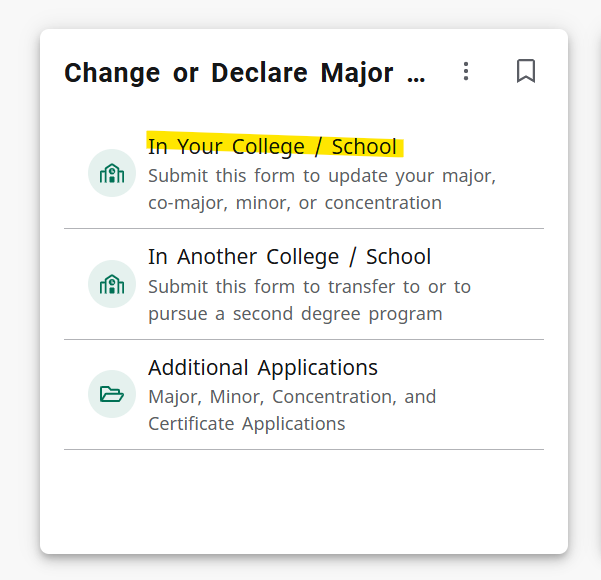Image resolution: width=601 pixels, height=580 pixels.
Task: Click the "Certificate Applications" description line
Action: tap(247, 424)
